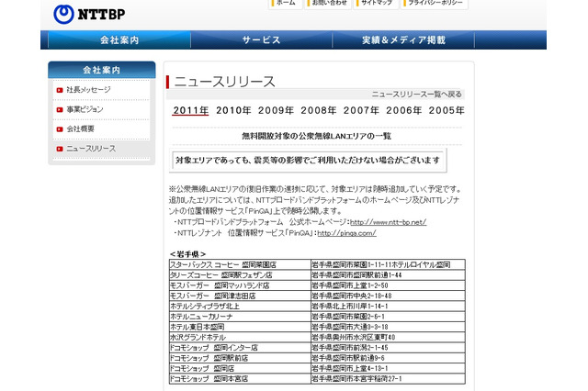This screenshot has height=391, width=588.
Task: Open the サービス navigation tab
Action: tap(261, 40)
